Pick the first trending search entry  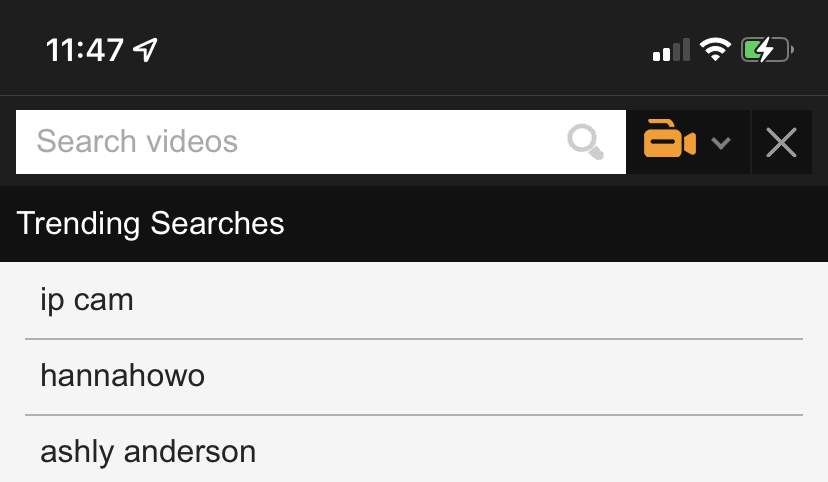coord(414,300)
